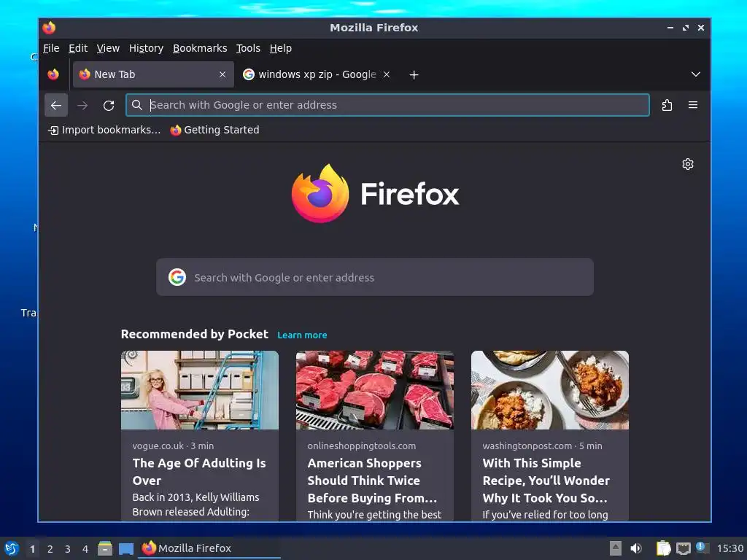Go back with the back arrow button
This screenshot has width=747, height=560.
click(56, 105)
